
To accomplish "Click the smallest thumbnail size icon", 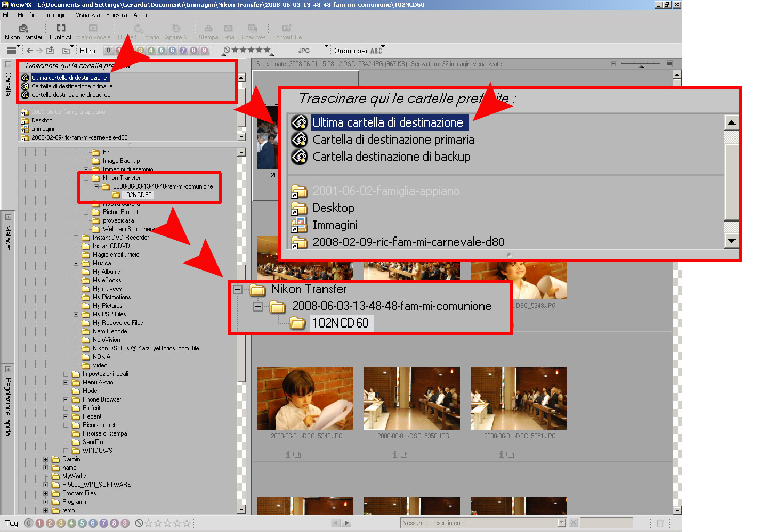I will tap(613, 64).
